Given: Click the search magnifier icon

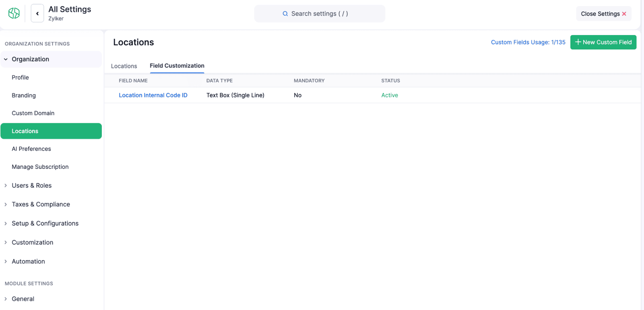Looking at the screenshot, I should tap(285, 14).
